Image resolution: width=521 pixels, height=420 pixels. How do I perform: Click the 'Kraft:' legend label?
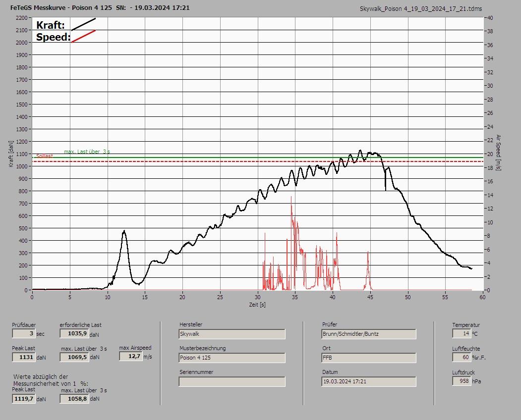51,25
